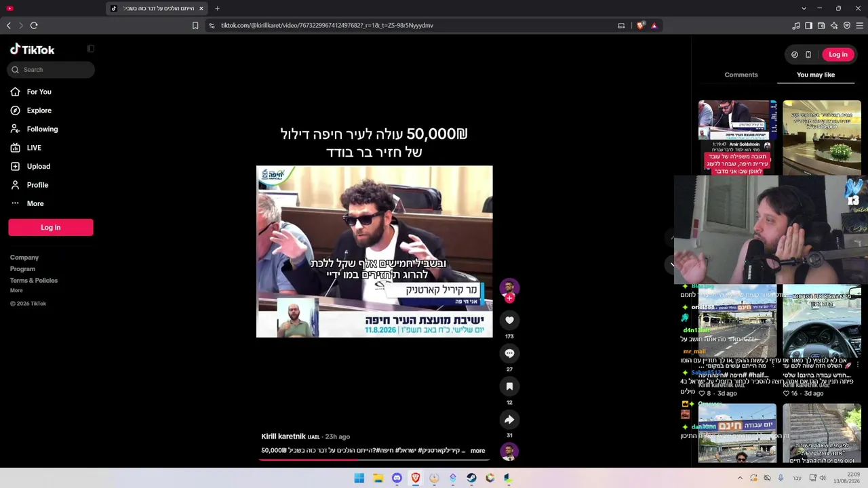Open the Brave Wallet icon
This screenshot has height=488, width=868.
(821, 26)
